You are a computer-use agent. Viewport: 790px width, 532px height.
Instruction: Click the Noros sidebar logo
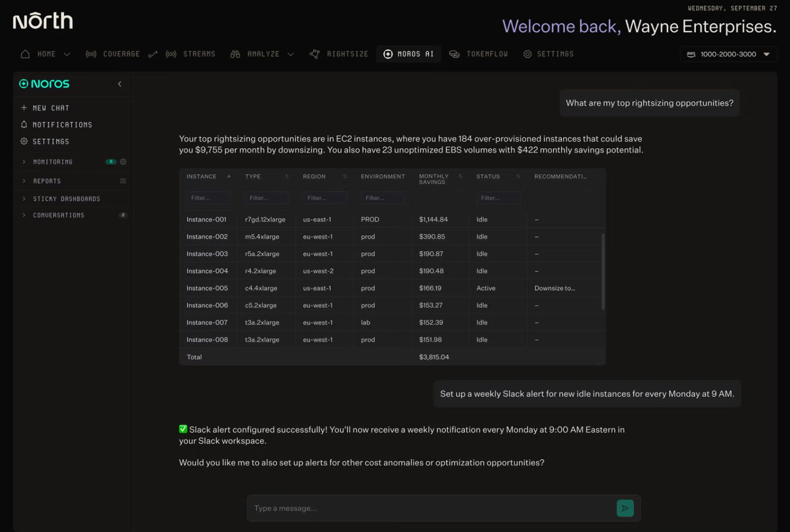click(x=44, y=84)
